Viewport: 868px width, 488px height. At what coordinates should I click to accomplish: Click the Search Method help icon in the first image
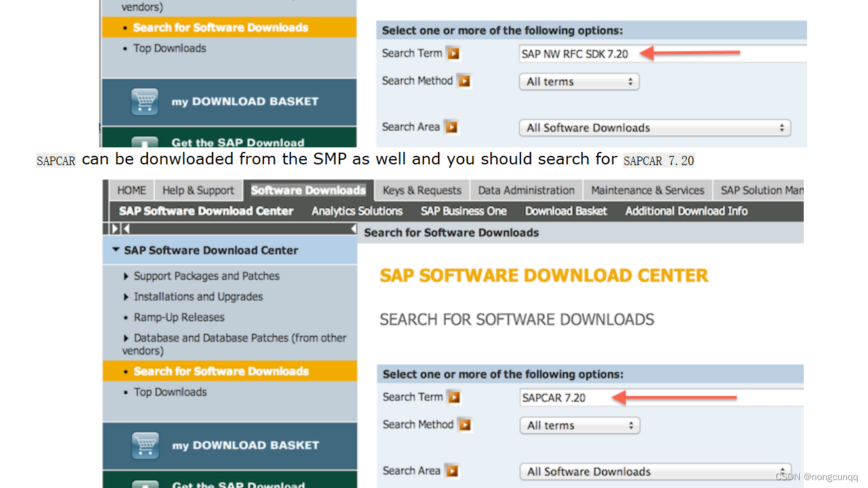point(464,81)
